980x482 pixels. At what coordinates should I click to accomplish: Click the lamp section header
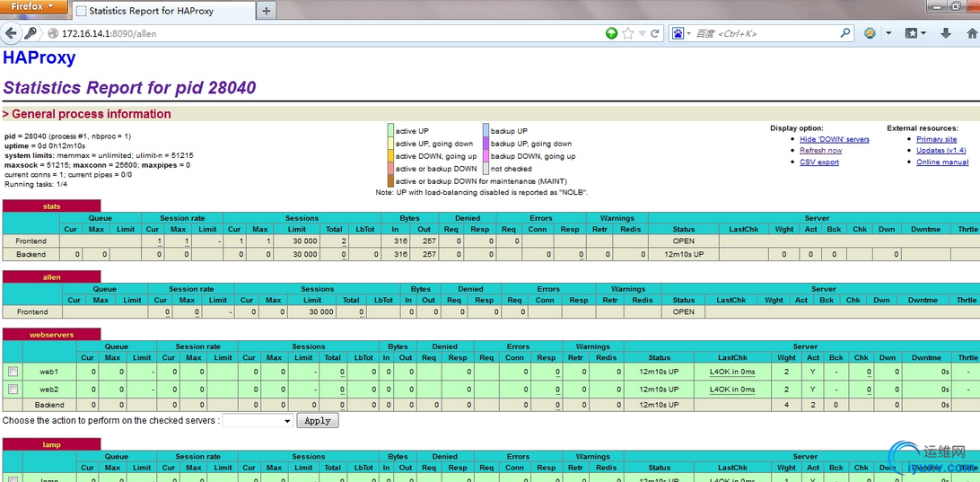click(x=52, y=444)
